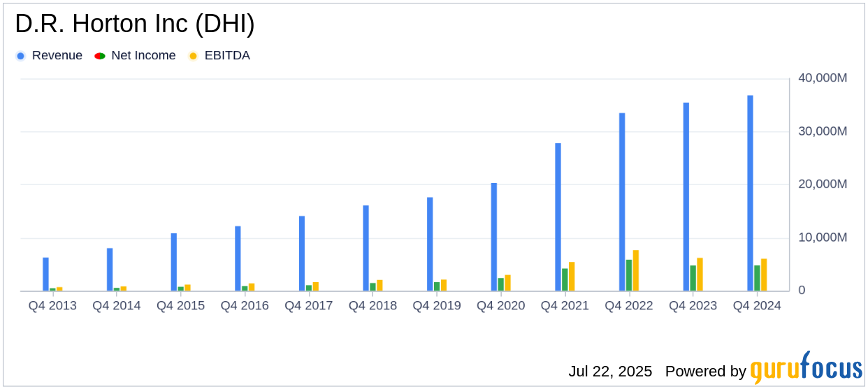Click the Q4 2024 axis label
The image size is (868, 389).
click(x=757, y=306)
